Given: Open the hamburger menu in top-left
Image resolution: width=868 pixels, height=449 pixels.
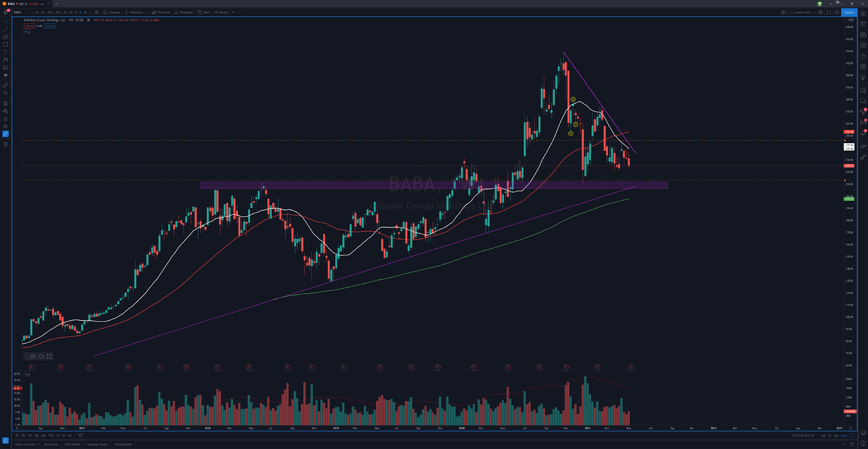Looking at the screenshot, I should [x=5, y=12].
